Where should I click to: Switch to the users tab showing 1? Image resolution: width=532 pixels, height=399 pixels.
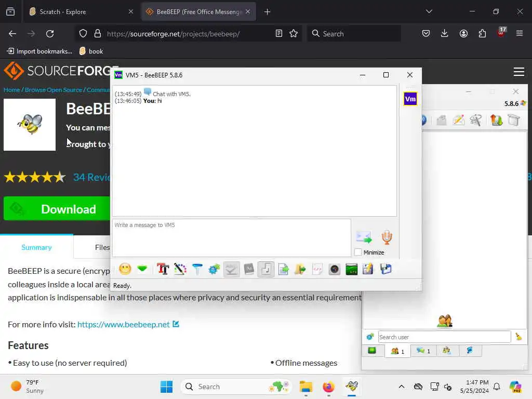click(397, 351)
